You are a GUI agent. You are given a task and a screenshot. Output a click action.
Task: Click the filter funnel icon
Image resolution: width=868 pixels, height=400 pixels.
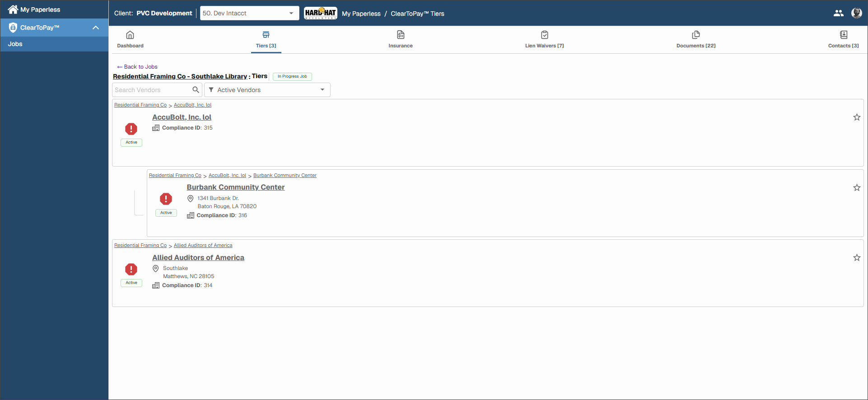point(211,90)
